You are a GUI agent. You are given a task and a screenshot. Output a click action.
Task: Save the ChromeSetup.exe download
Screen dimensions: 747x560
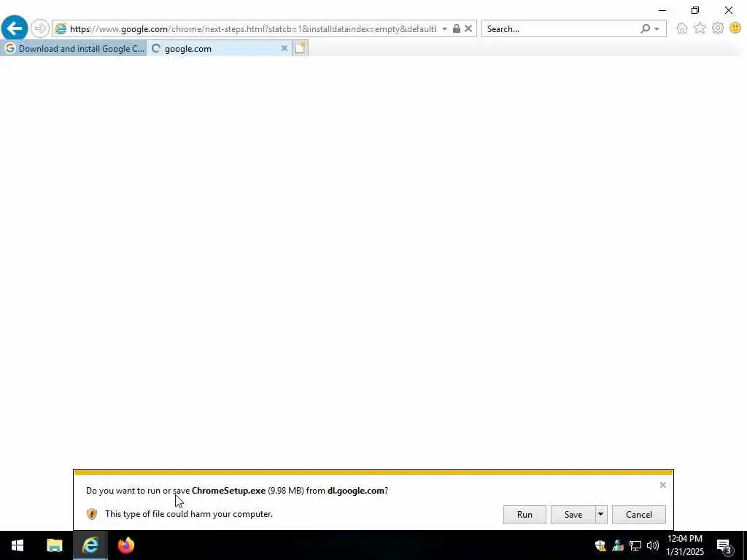coord(573,515)
